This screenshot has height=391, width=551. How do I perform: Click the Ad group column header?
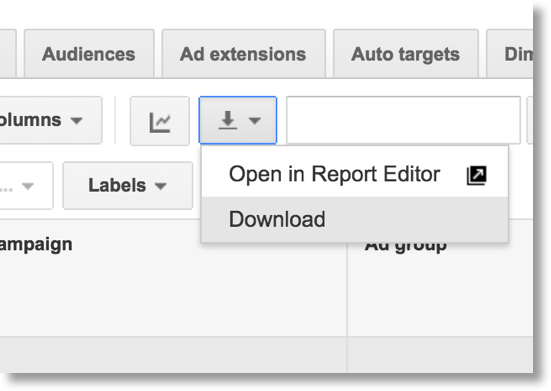pos(406,246)
